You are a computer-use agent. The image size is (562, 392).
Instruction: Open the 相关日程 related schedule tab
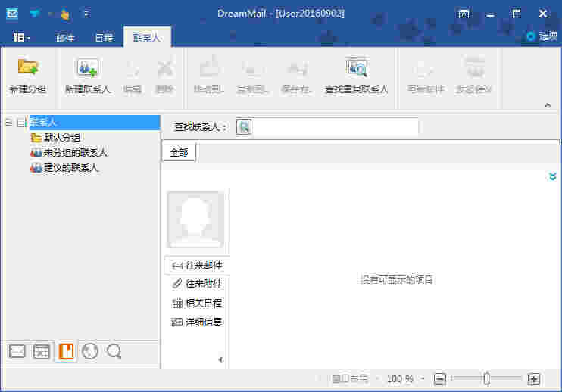tap(197, 303)
